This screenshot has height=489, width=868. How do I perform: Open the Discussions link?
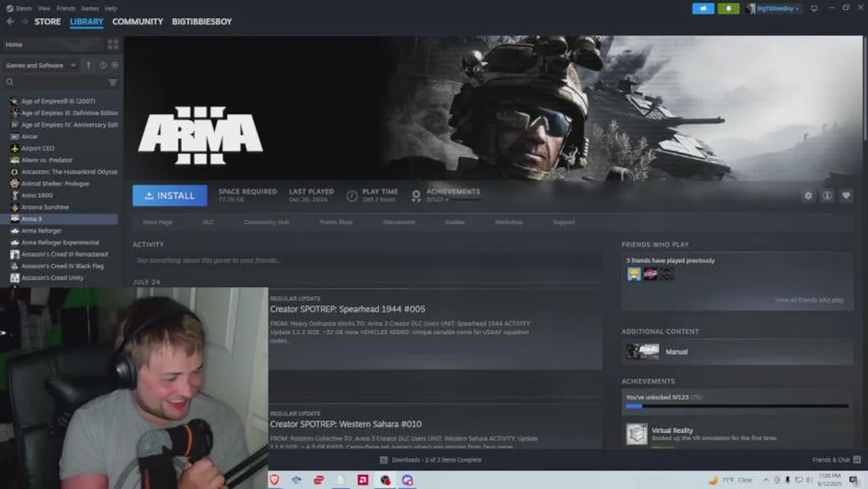coord(399,222)
